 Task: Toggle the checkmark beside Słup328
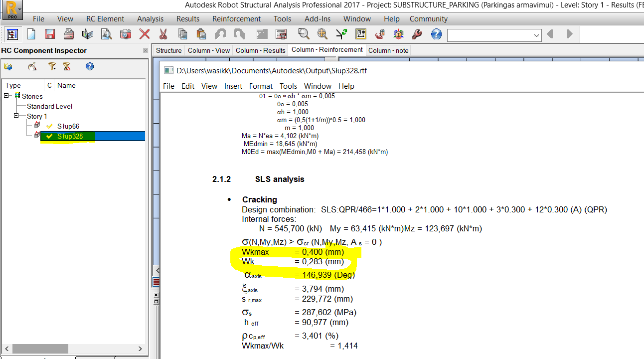click(49, 136)
